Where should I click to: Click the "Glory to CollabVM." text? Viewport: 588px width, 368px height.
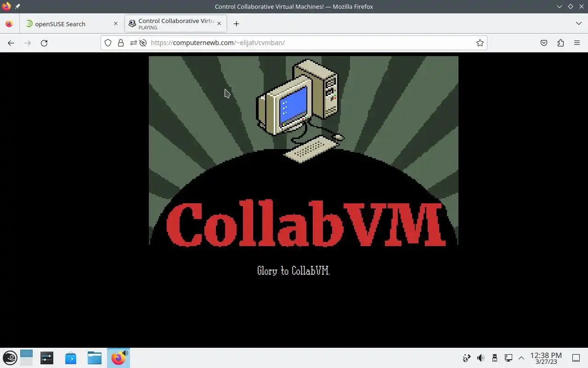[x=294, y=270]
